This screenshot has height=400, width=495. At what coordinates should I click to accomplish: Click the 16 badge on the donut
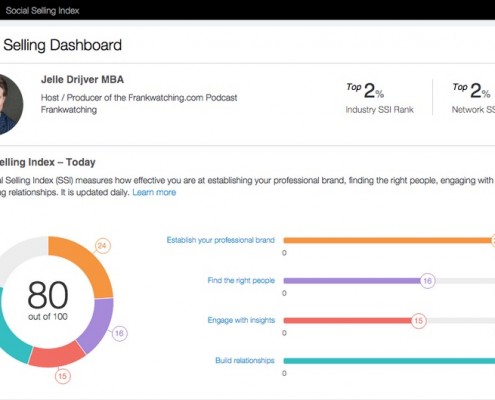119,333
